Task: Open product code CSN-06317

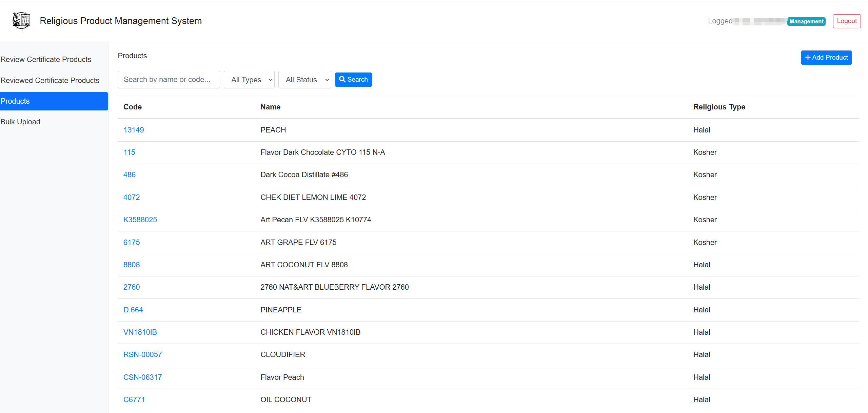Action: point(142,377)
